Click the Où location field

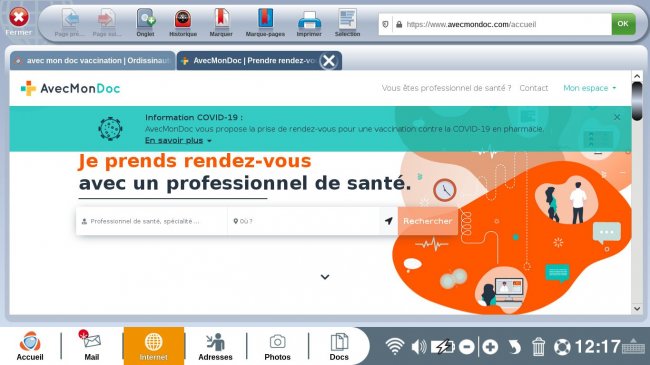click(x=303, y=221)
